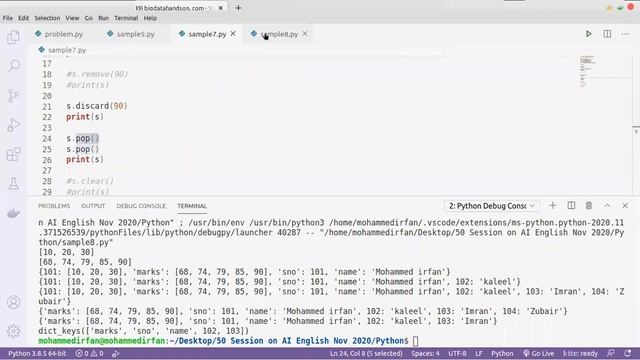
Task: Open the Run menu
Action: (x=104, y=18)
